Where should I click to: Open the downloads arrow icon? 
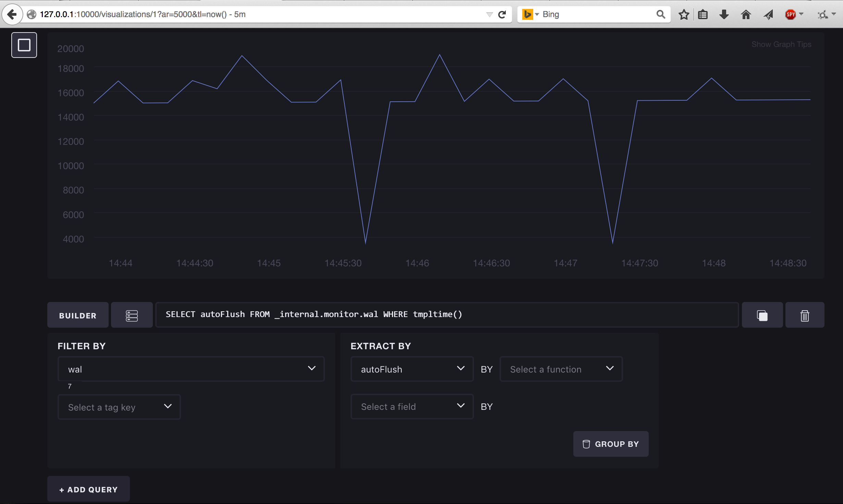[724, 14]
